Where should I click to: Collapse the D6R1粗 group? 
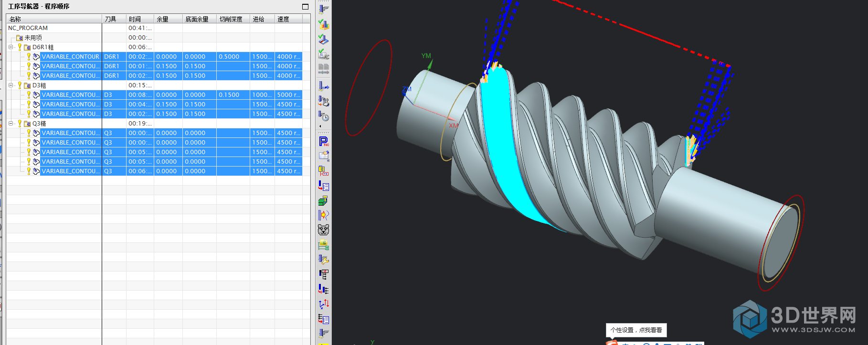click(11, 47)
